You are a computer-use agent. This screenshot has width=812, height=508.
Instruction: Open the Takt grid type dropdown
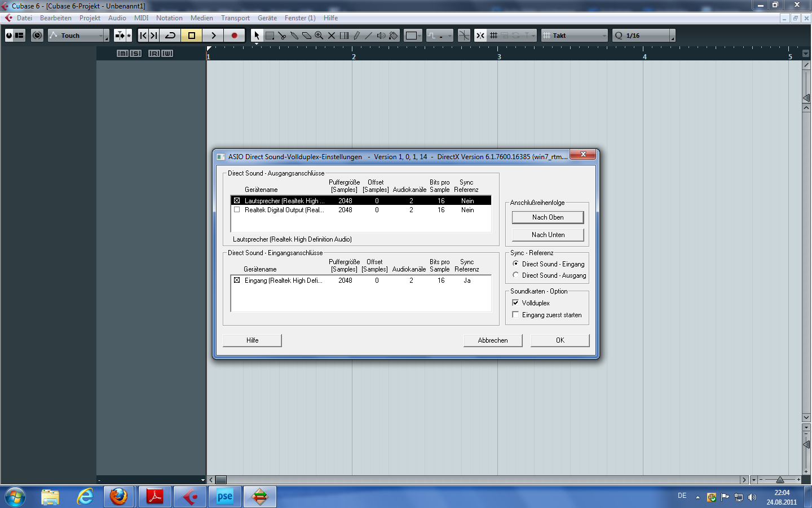tap(575, 36)
